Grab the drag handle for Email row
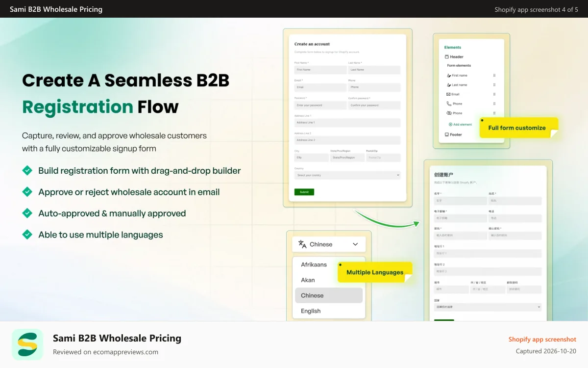This screenshot has width=588, height=368. click(494, 94)
